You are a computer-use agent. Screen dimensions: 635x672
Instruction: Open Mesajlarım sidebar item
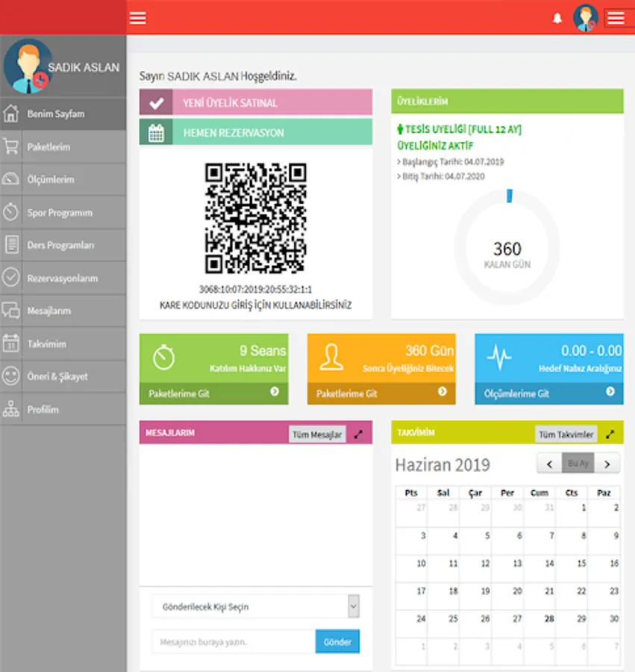63,311
